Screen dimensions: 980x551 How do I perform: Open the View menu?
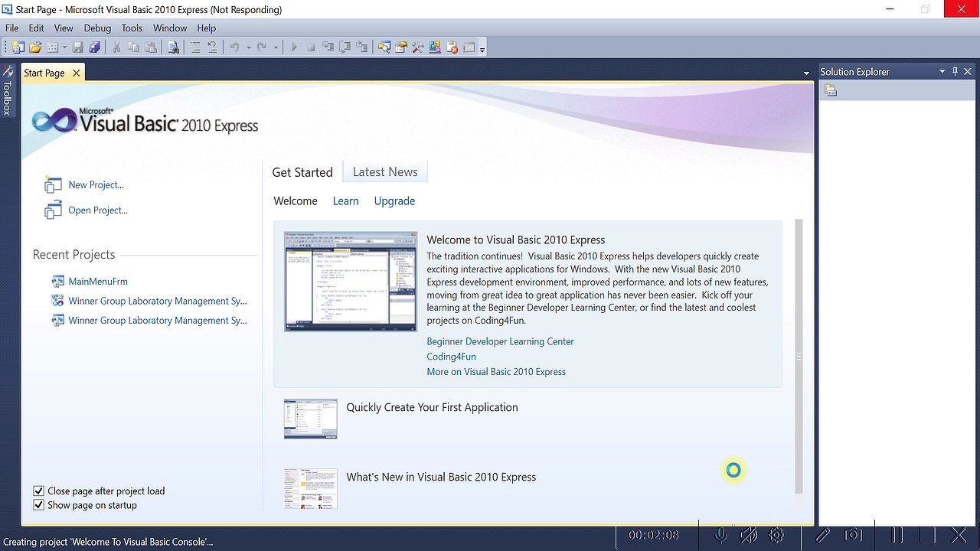pyautogui.click(x=64, y=28)
